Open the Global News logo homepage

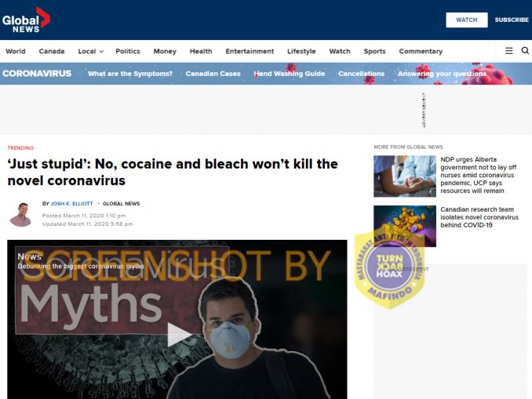point(26,20)
